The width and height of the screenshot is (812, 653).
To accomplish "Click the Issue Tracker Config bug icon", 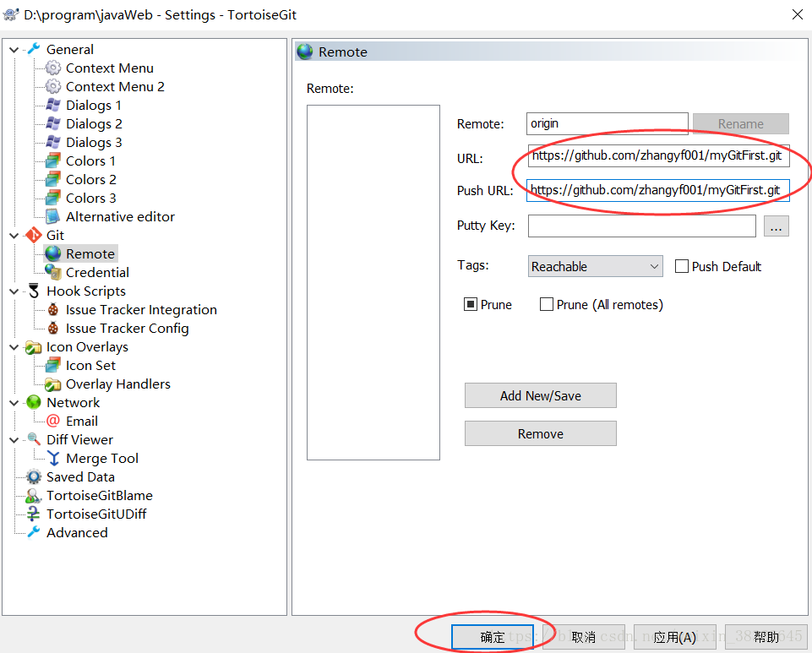I will 53,329.
